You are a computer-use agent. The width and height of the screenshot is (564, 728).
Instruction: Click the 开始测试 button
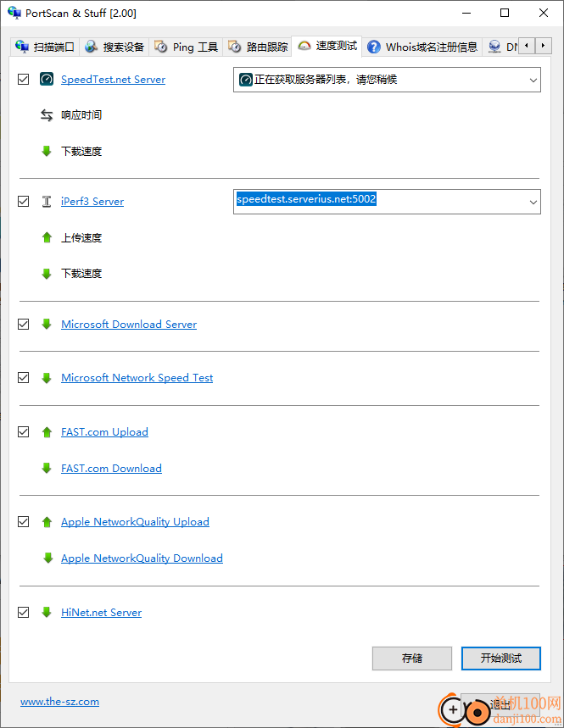pos(501,659)
